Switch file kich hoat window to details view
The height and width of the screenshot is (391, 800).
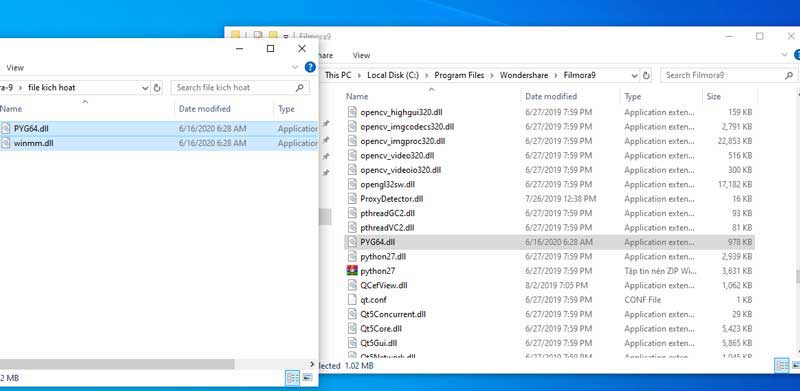tap(292, 378)
